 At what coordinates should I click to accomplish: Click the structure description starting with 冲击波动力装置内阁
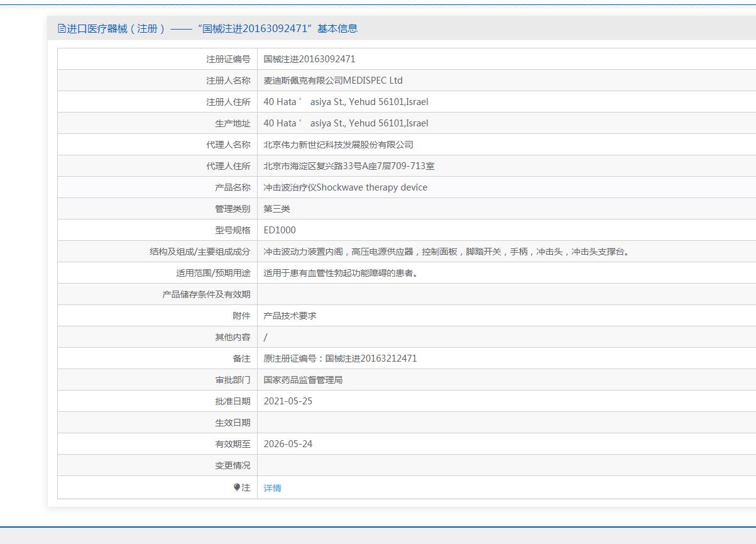[x=449, y=252]
